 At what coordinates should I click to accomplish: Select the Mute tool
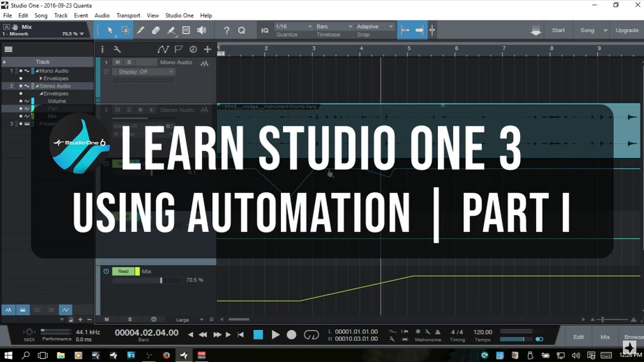point(186,30)
